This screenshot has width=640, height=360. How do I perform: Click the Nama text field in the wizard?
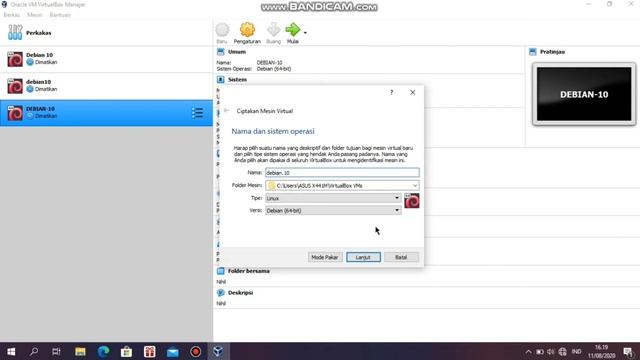342,173
